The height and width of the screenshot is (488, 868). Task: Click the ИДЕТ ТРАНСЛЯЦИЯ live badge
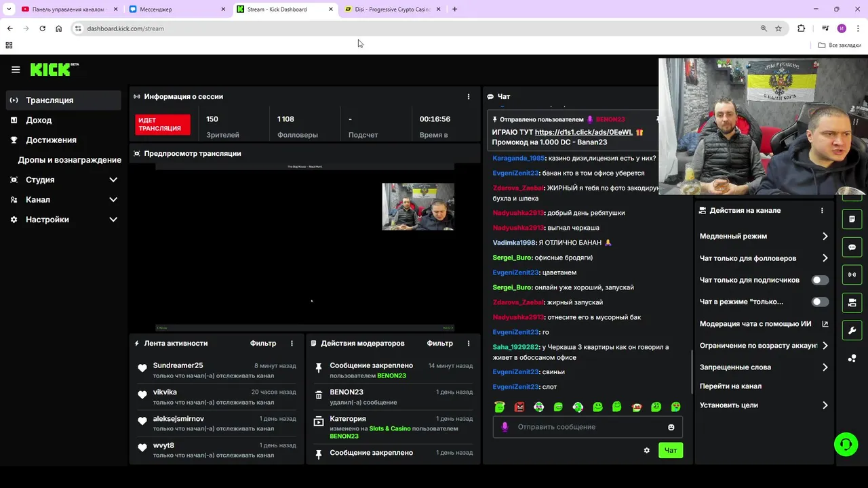[163, 124]
